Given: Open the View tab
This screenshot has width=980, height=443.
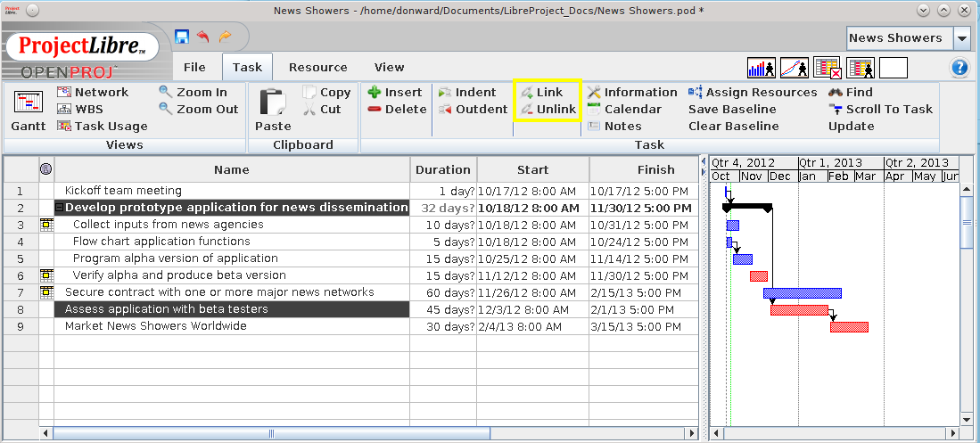Looking at the screenshot, I should pos(390,68).
